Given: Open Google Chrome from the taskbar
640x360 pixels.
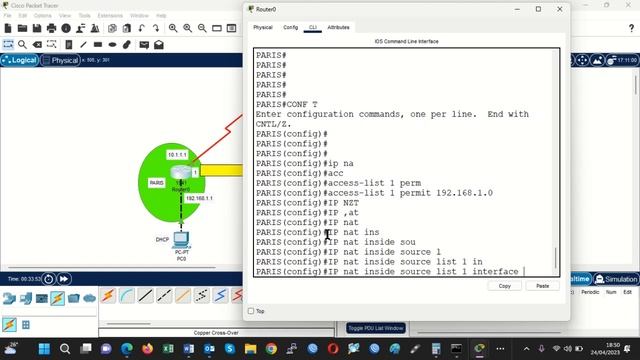Looking at the screenshot, I should click(271, 349).
